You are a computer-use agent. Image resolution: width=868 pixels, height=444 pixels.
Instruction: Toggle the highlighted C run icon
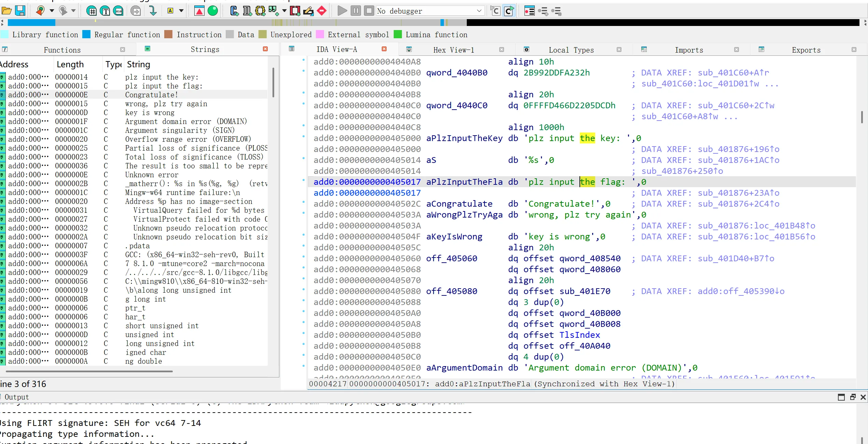[x=509, y=11]
